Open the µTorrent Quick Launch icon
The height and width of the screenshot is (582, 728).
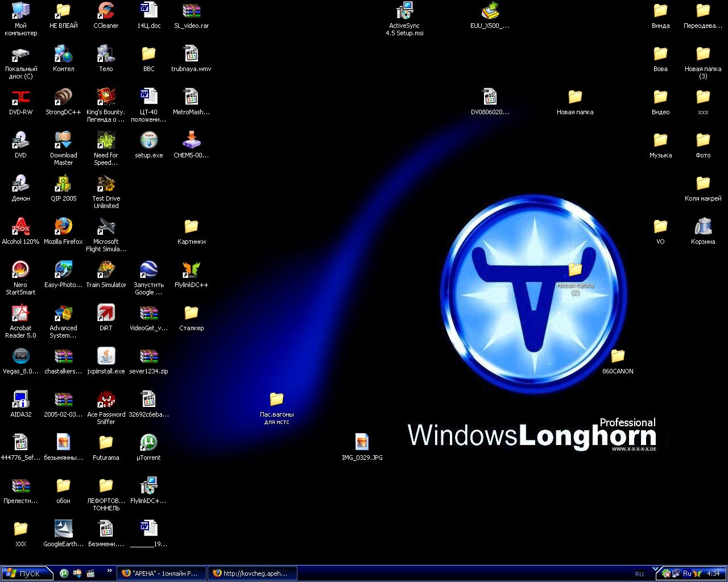pyautogui.click(x=64, y=573)
